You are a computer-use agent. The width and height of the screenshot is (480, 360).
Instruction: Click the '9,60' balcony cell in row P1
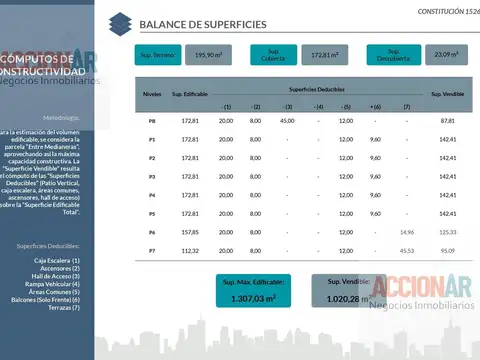click(375, 140)
